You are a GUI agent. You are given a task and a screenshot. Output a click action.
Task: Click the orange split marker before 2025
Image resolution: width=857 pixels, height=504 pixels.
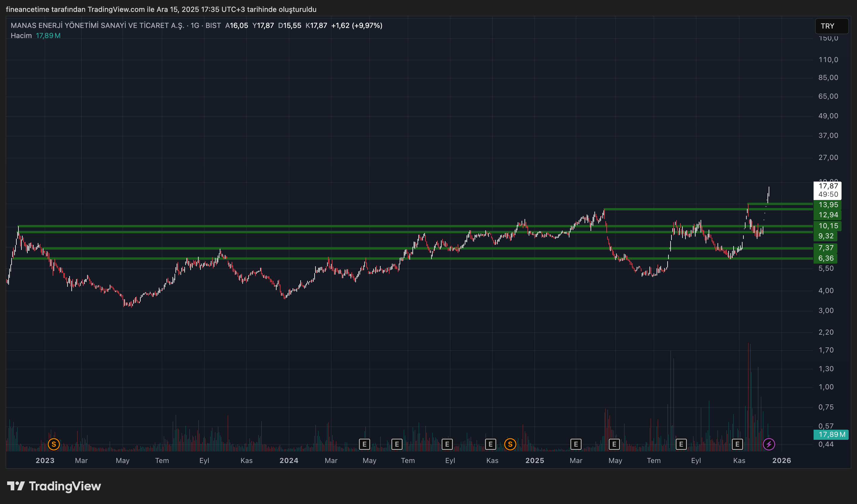click(x=510, y=444)
